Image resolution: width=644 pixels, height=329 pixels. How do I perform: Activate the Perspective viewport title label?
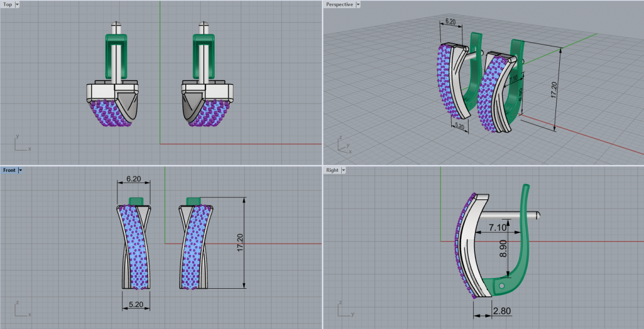point(339,4)
